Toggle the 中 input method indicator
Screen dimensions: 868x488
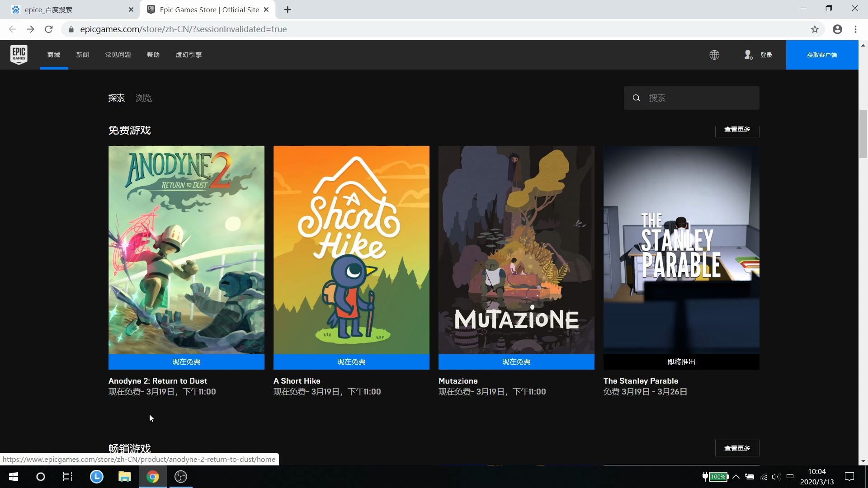pyautogui.click(x=790, y=477)
